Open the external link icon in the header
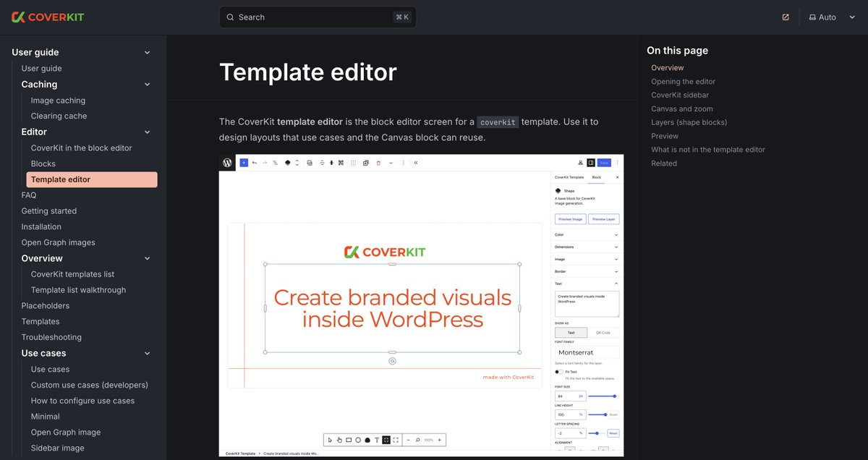The width and height of the screenshot is (868, 460). click(786, 17)
